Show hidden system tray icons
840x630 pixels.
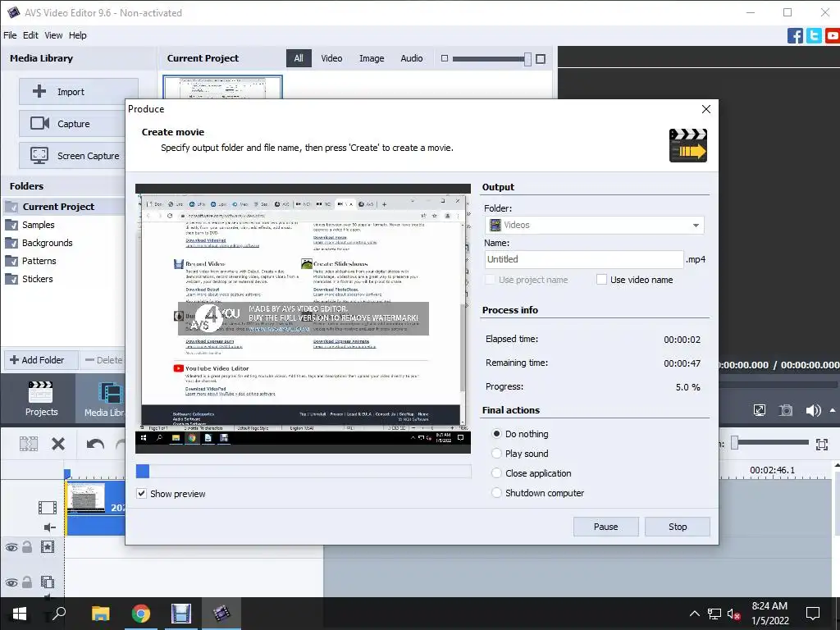click(x=694, y=614)
